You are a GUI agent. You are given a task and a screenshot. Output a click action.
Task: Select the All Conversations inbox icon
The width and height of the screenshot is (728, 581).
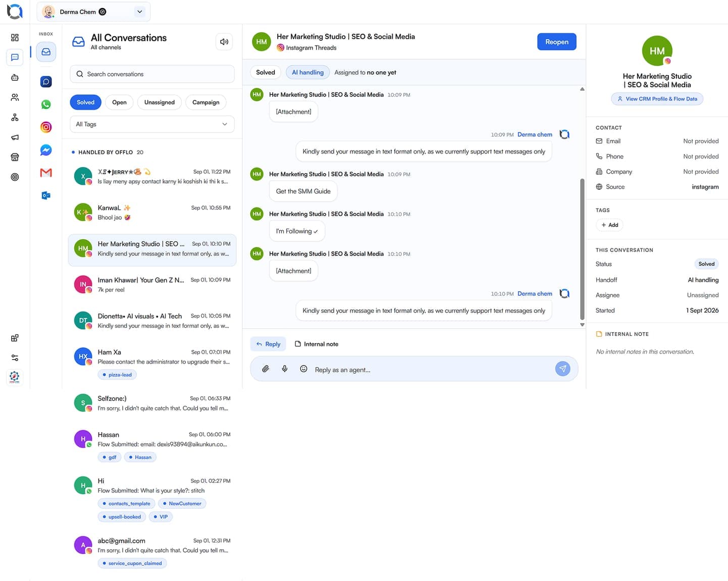click(46, 51)
